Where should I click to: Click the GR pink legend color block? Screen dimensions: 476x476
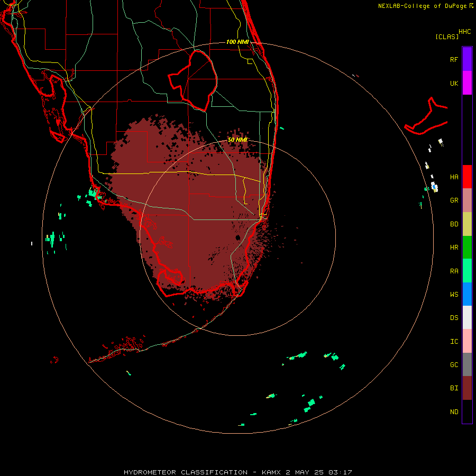coord(467,200)
